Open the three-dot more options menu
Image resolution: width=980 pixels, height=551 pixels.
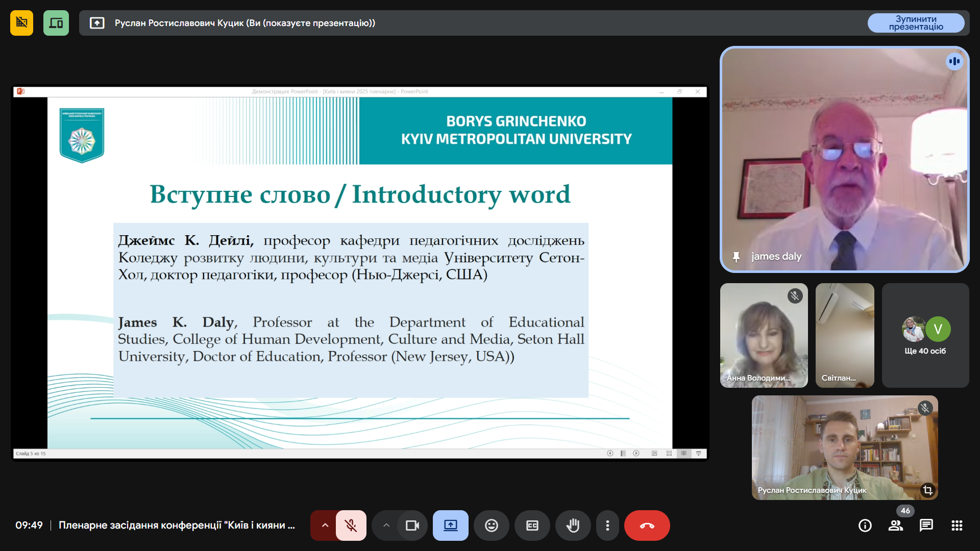(607, 525)
